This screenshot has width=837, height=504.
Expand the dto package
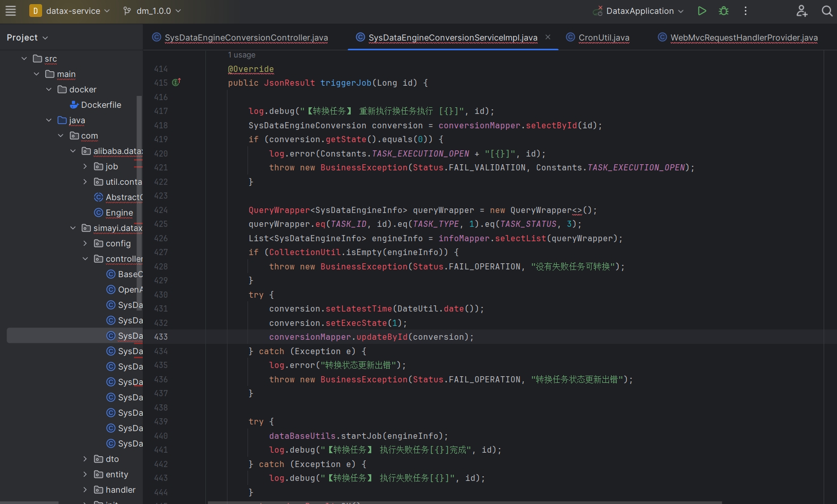tap(85, 459)
